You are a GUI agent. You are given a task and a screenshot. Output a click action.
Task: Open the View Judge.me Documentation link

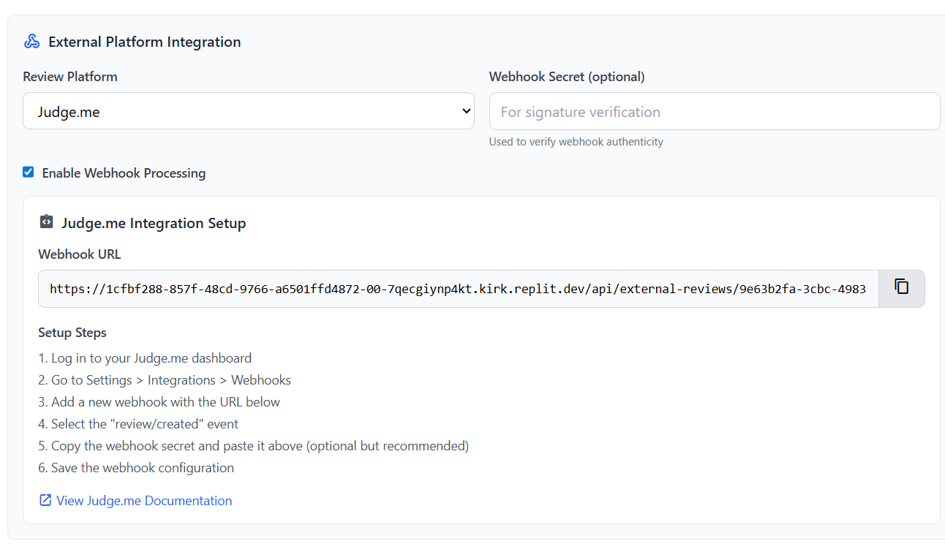coord(144,501)
